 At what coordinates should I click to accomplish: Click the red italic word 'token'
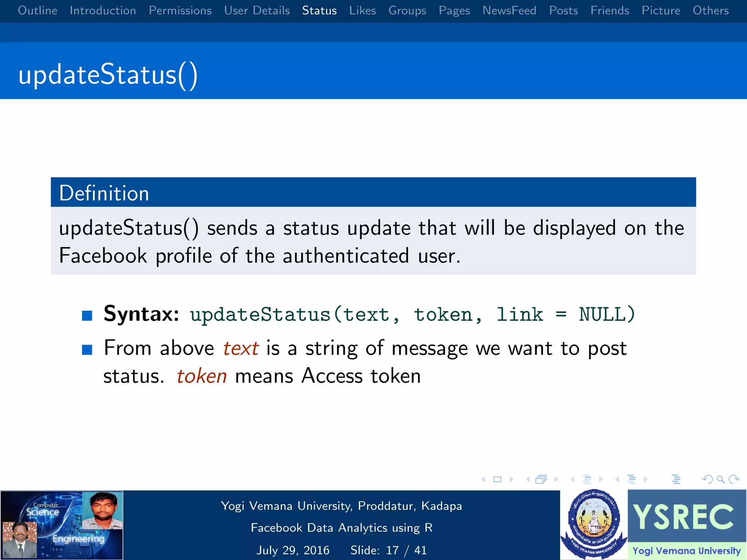pos(202,376)
